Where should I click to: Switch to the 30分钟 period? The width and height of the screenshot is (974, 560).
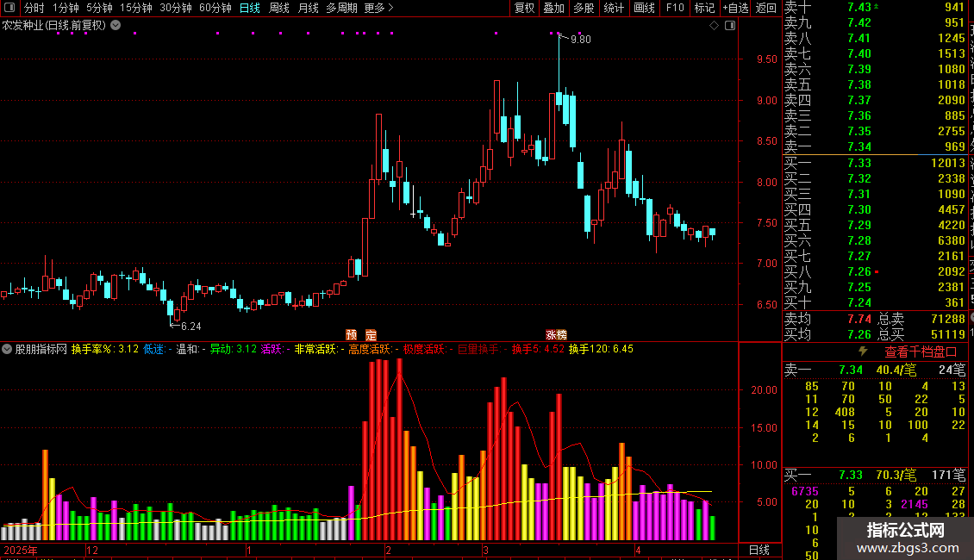[176, 8]
